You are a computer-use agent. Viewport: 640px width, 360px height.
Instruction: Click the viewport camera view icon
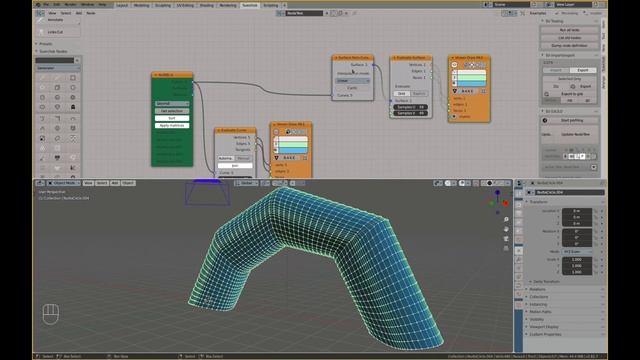pos(506,238)
